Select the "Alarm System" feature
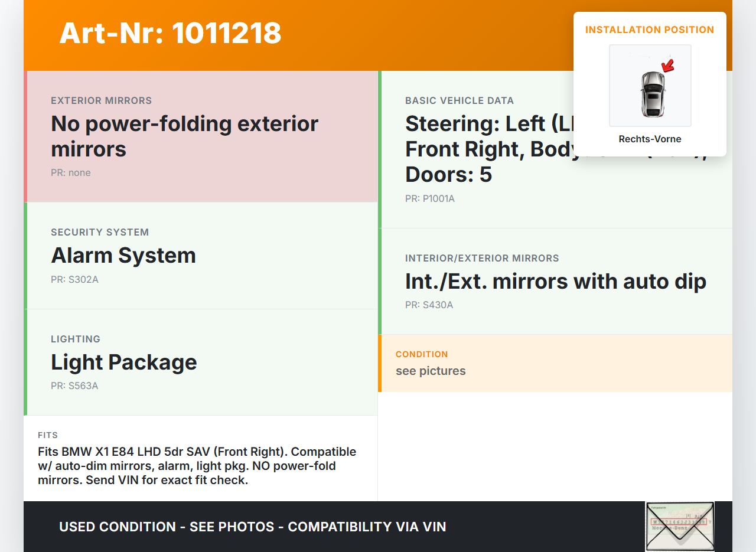The width and height of the screenshot is (756, 552). pyautogui.click(x=123, y=256)
